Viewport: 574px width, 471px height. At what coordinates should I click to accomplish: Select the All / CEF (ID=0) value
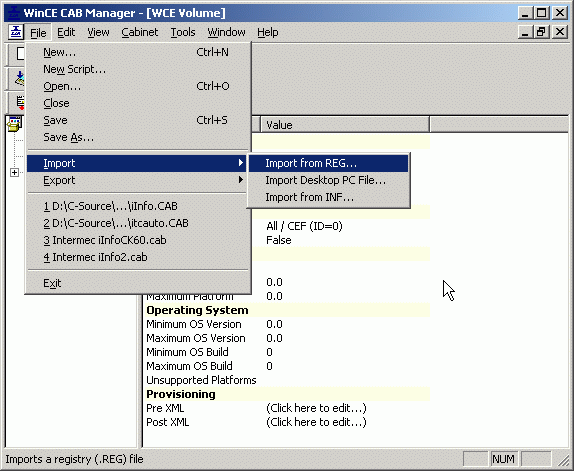[x=304, y=226]
